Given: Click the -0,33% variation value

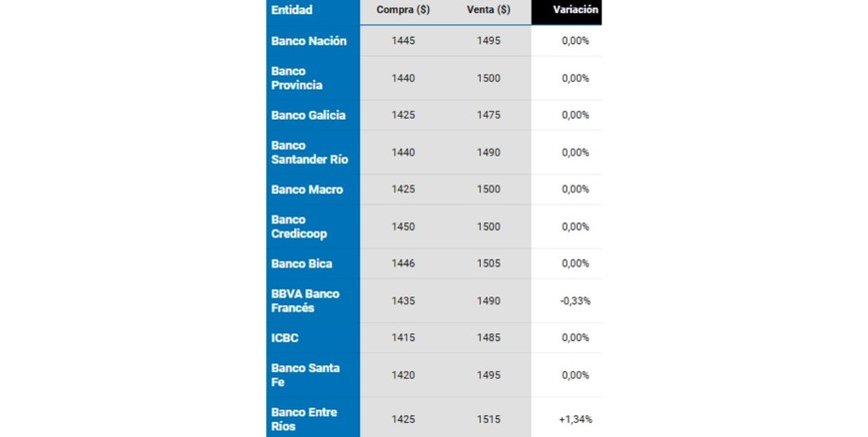Looking at the screenshot, I should click(x=575, y=300).
